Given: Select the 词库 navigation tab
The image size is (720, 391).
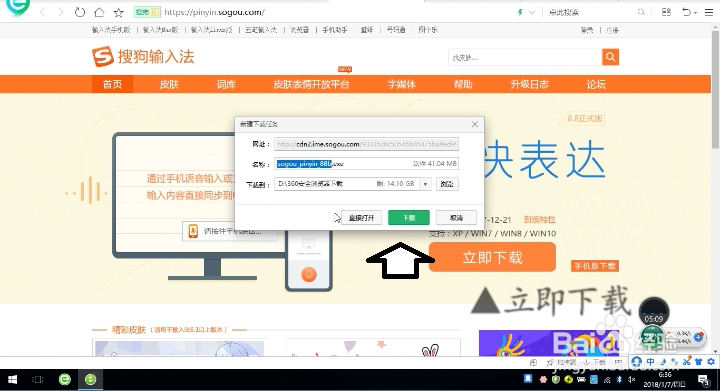Looking at the screenshot, I should [x=226, y=84].
